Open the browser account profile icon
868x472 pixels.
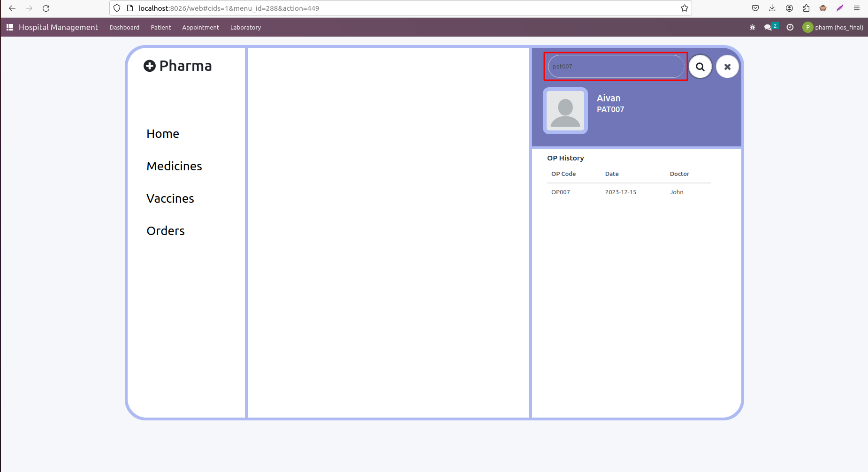790,8
